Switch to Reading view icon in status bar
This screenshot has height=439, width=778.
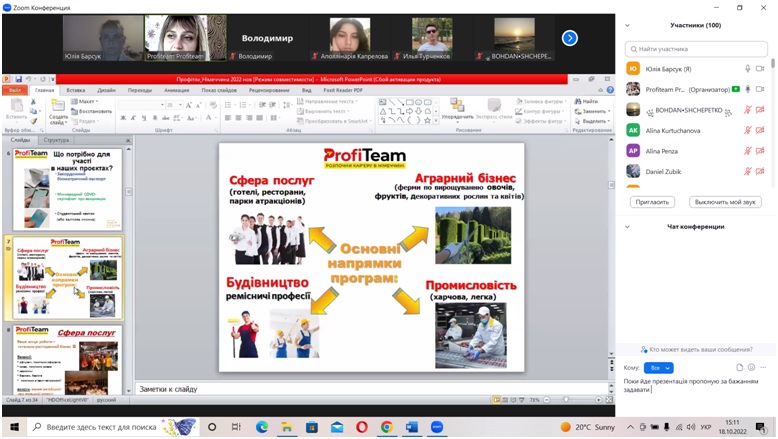click(514, 400)
